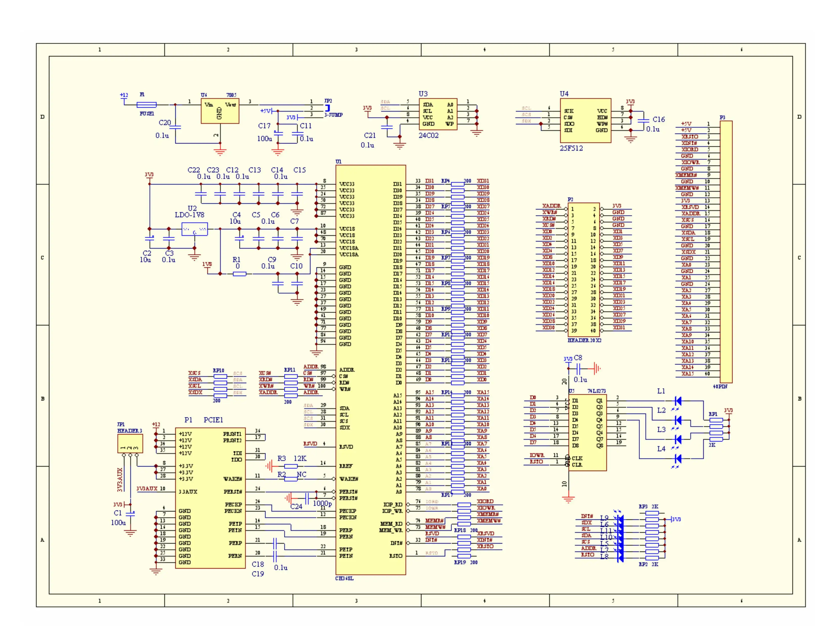
Task: Click the NC value next to R2
Action: [x=301, y=475]
